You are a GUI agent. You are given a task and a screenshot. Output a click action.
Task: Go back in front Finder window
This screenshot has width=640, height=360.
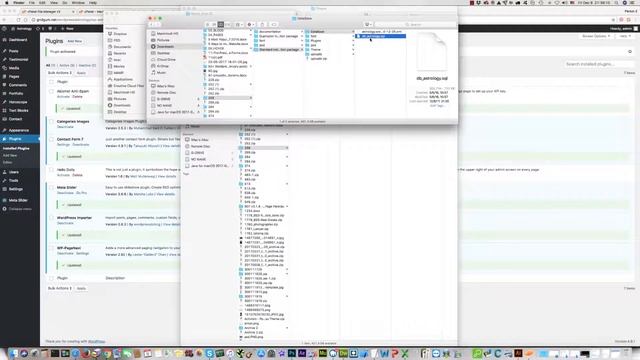coord(151,25)
